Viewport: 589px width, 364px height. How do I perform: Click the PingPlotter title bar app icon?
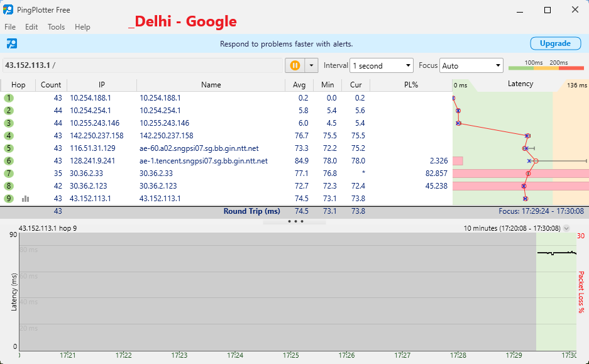pos(8,10)
